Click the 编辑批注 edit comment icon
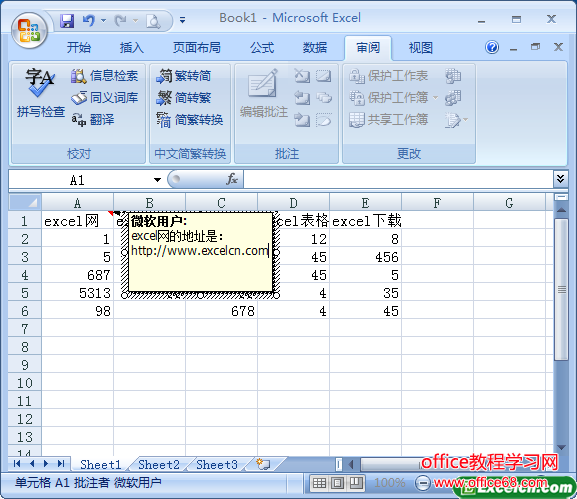577x499 pixels. [263, 93]
